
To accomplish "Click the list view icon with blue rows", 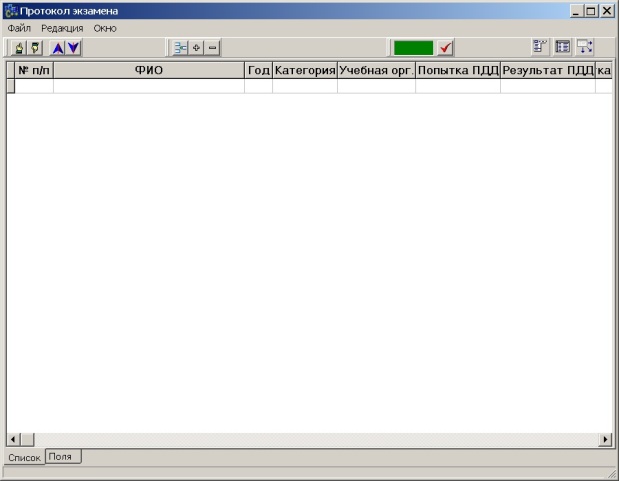I will coord(540,47).
